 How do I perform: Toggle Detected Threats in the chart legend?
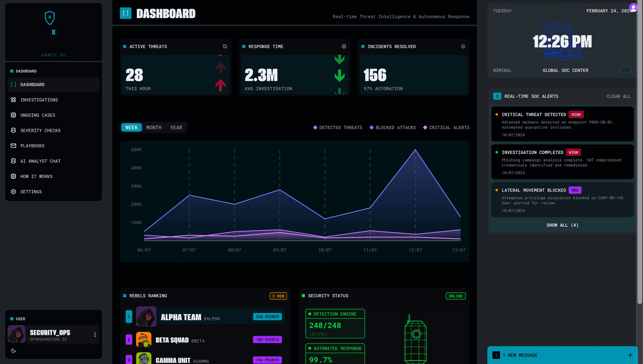(338, 127)
